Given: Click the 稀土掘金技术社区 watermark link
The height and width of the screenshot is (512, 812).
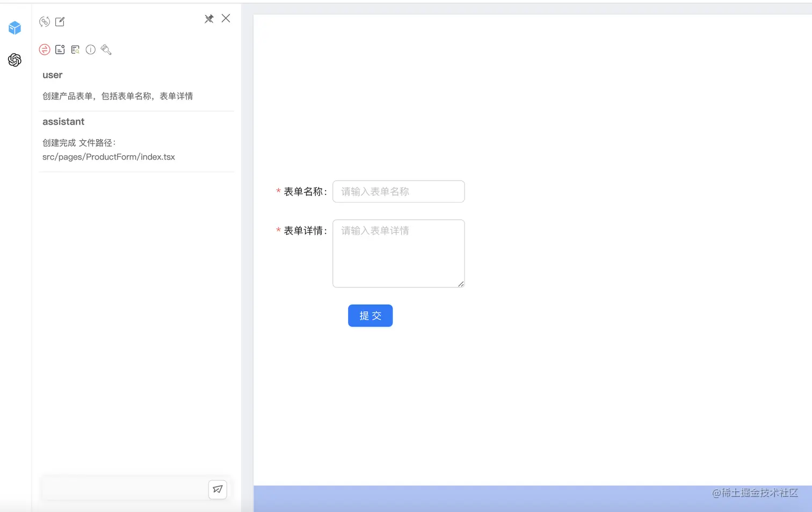Looking at the screenshot, I should (x=755, y=493).
